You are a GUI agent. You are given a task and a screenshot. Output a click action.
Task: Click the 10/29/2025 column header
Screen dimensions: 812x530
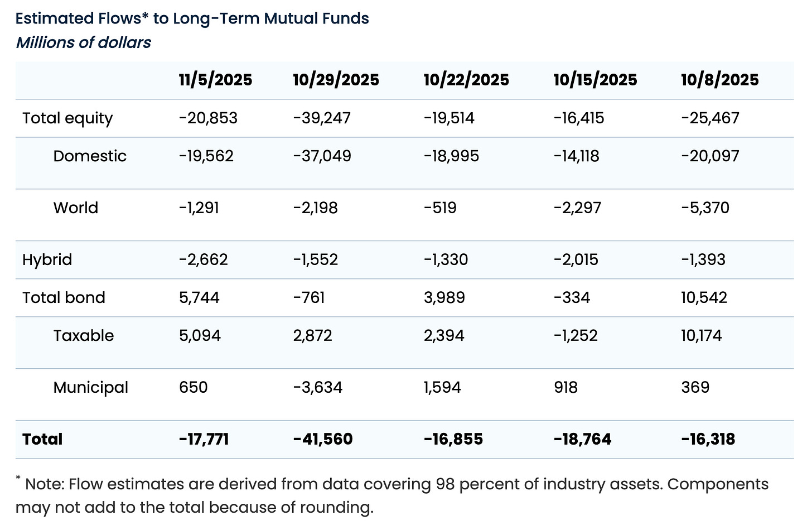click(336, 80)
